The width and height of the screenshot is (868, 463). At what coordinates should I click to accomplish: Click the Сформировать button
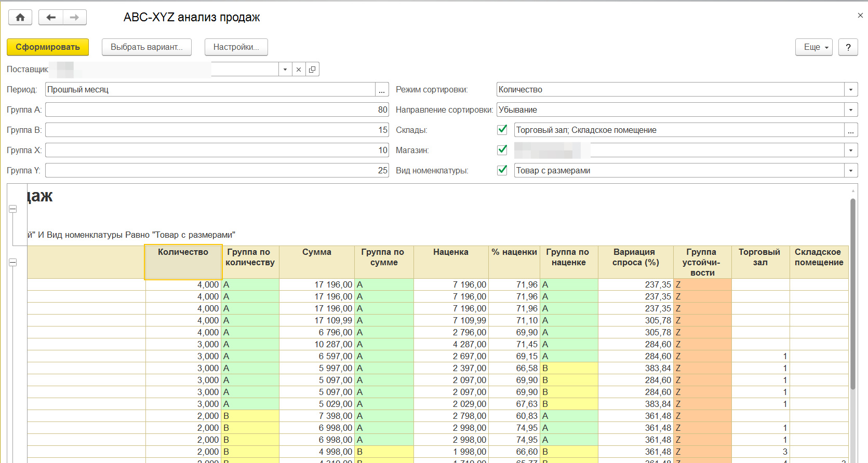(x=48, y=47)
